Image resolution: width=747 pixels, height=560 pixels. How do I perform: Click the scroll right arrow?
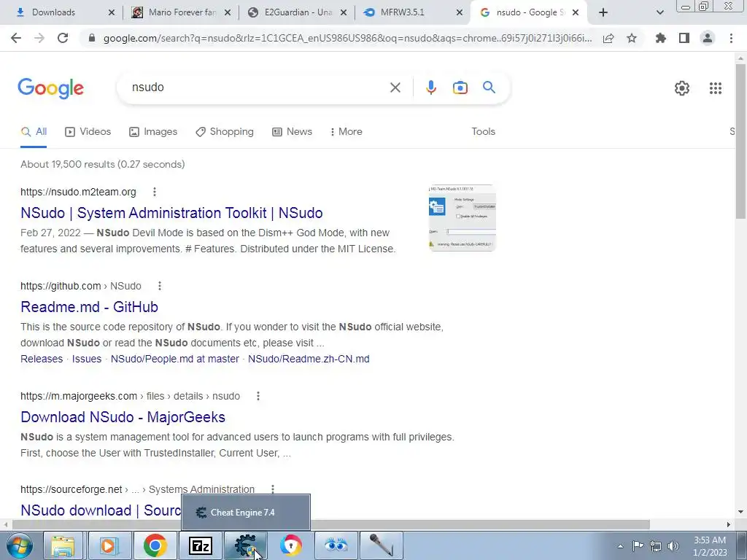(x=729, y=524)
